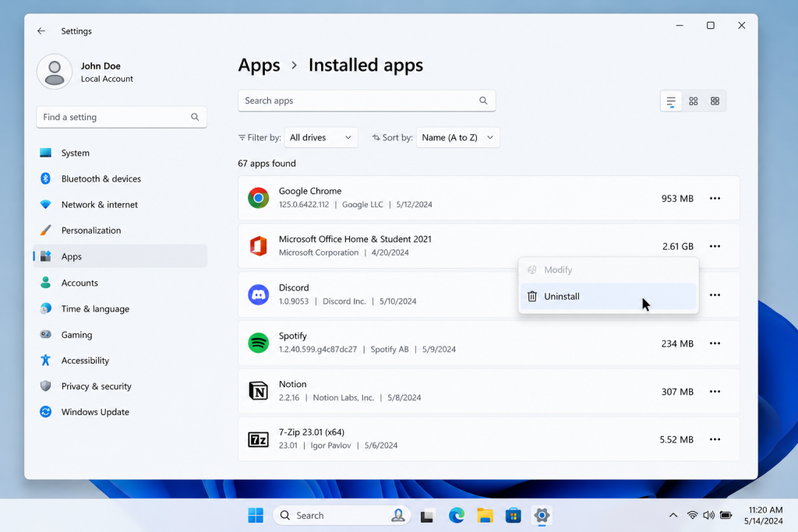
Task: Click in the Search apps field
Action: (x=366, y=100)
